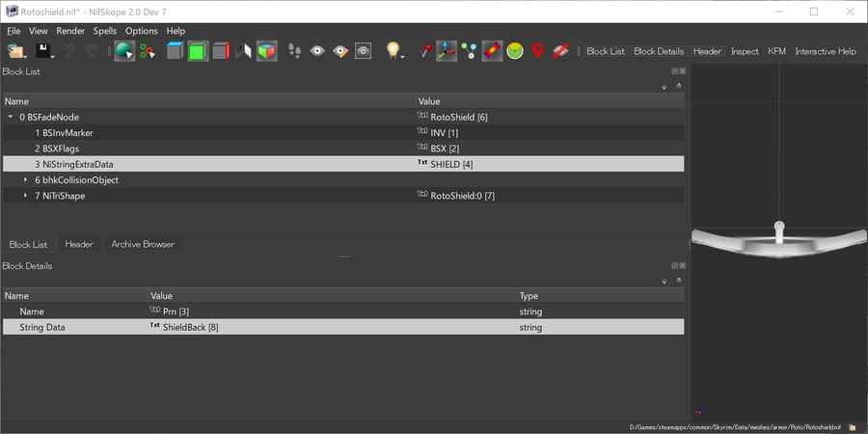Viewport: 868px width, 434px height.
Task: Click the Save floppy disk icon
Action: pos(42,51)
